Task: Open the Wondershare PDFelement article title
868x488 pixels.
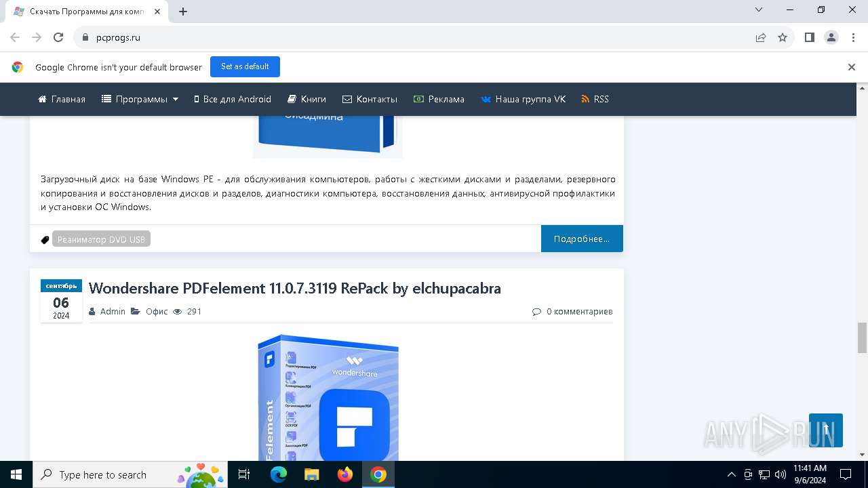Action: (x=295, y=288)
